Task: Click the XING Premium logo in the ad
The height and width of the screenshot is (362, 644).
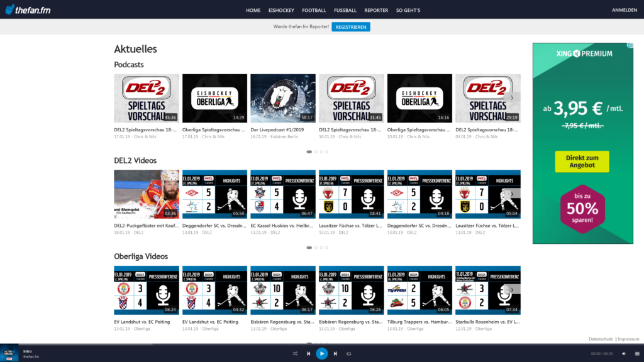Action: (x=584, y=53)
